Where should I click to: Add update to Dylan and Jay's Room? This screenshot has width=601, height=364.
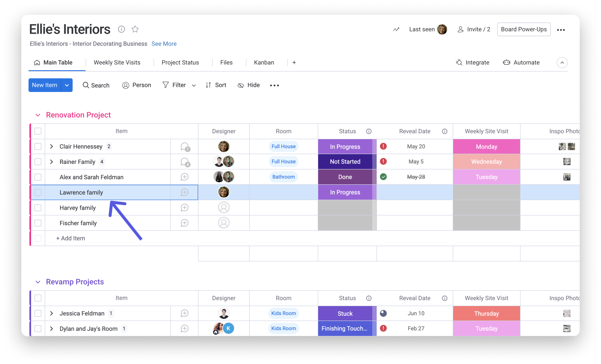point(184,329)
